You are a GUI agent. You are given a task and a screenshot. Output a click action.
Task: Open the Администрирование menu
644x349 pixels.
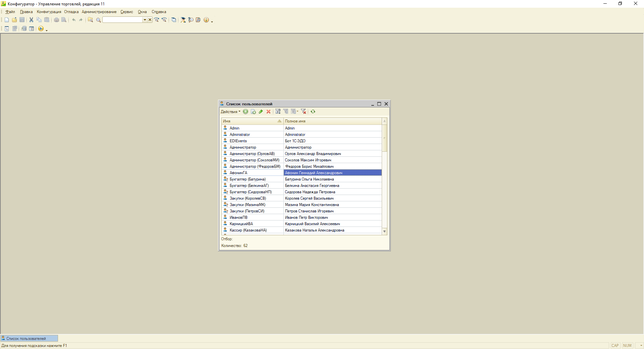pos(99,12)
